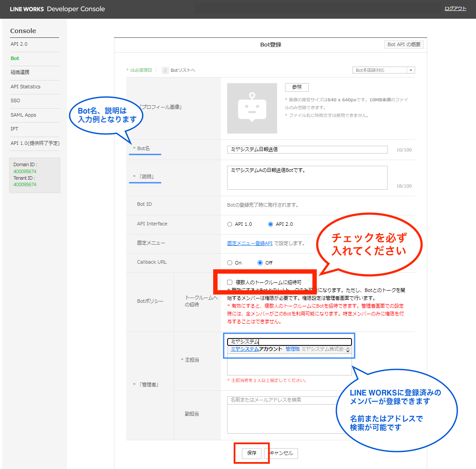This screenshot has height=469, width=476.
Task: Click the Bot list icon
Action: click(x=165, y=70)
